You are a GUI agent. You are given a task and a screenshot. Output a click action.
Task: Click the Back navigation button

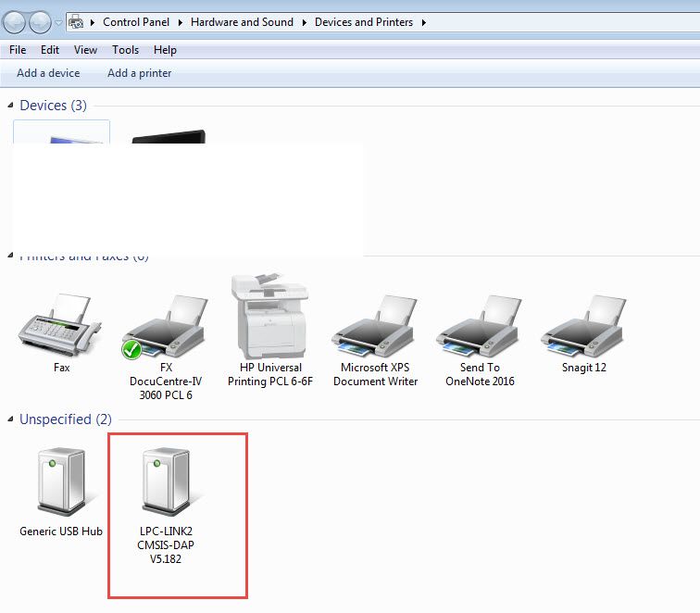14,22
